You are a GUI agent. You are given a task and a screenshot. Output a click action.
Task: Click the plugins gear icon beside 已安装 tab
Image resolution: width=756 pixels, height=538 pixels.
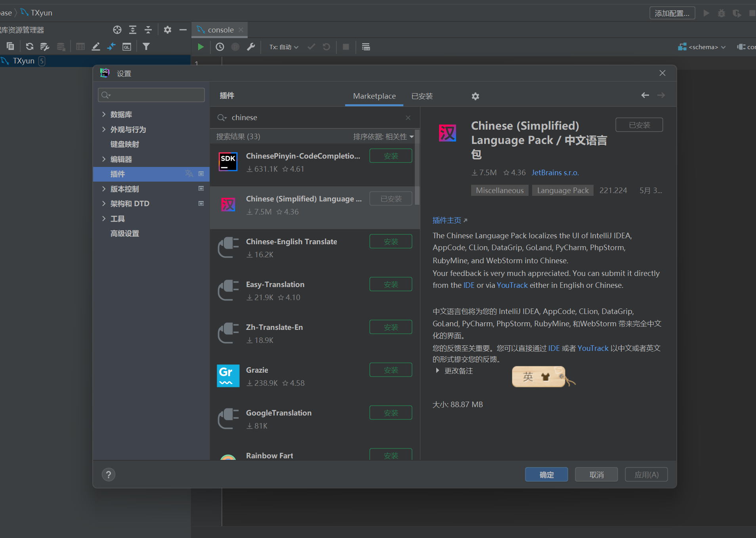(475, 96)
